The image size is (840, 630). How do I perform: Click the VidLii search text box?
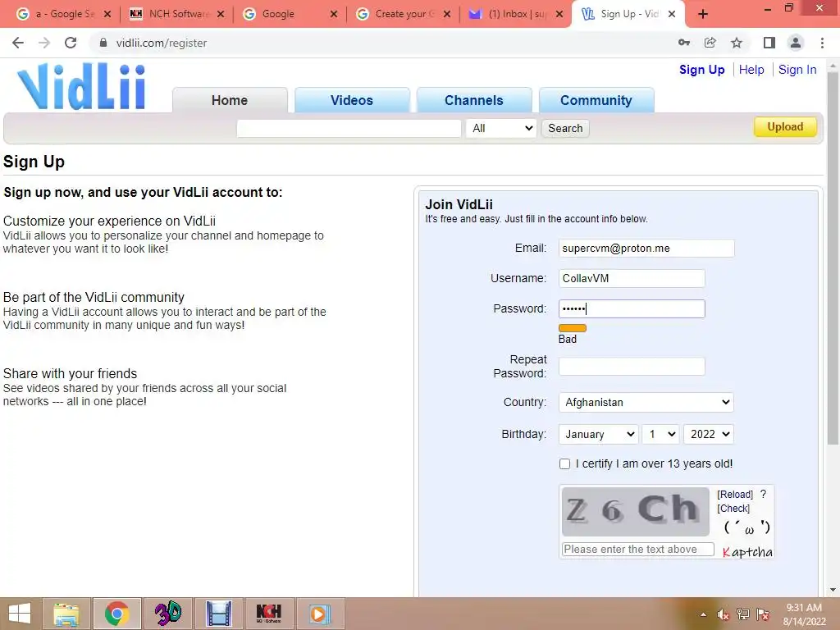point(349,128)
